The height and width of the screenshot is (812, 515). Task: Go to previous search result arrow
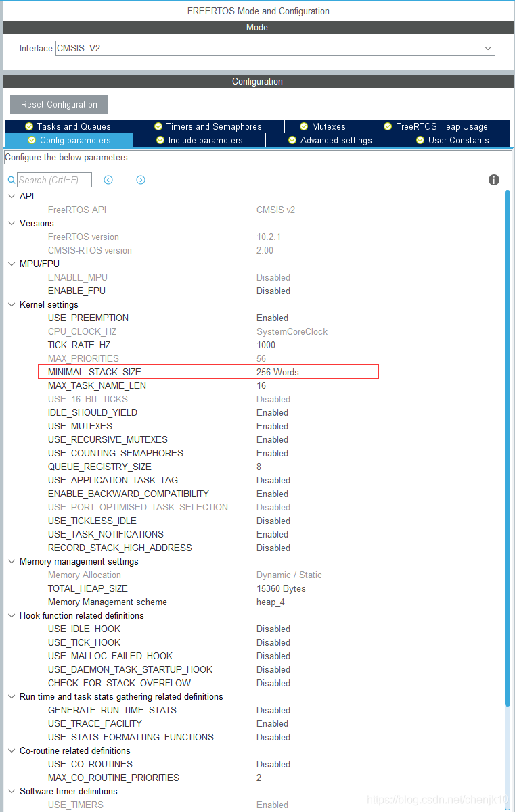tap(108, 180)
